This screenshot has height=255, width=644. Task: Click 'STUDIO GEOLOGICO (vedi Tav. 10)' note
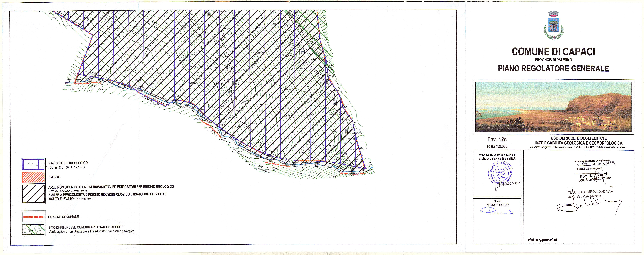click(x=68, y=191)
